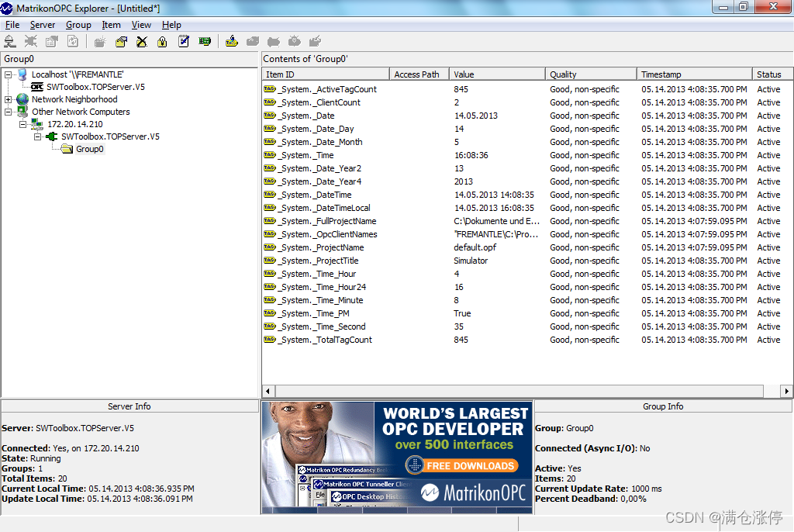Viewport: 794px width, 532px height.
Task: Select the Group0 tree item
Action: [90, 149]
